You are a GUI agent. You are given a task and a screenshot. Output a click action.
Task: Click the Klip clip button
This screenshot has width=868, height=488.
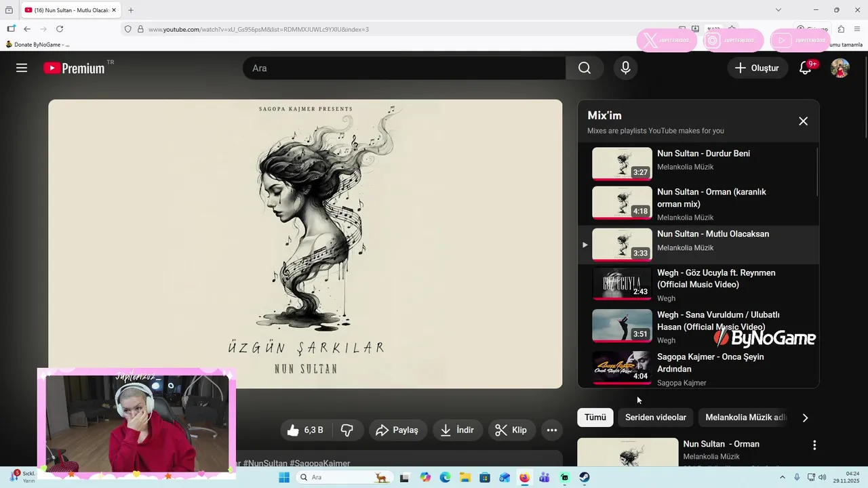(511, 430)
